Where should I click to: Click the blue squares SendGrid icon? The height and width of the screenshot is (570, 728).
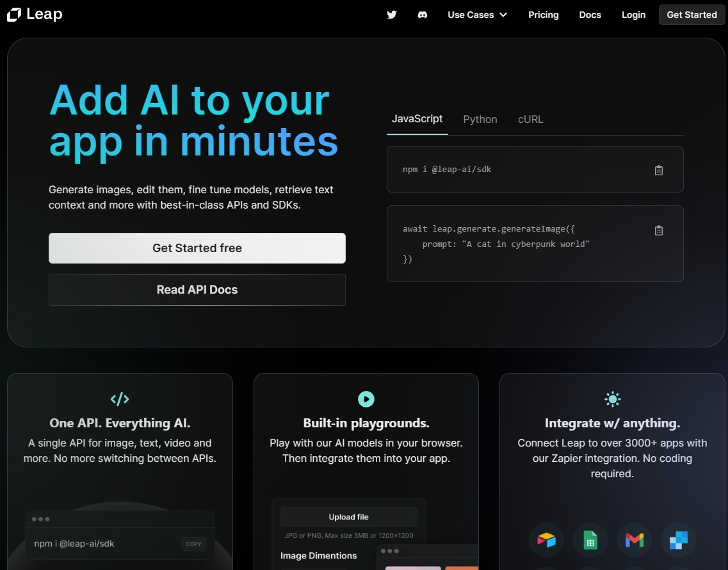click(x=678, y=540)
